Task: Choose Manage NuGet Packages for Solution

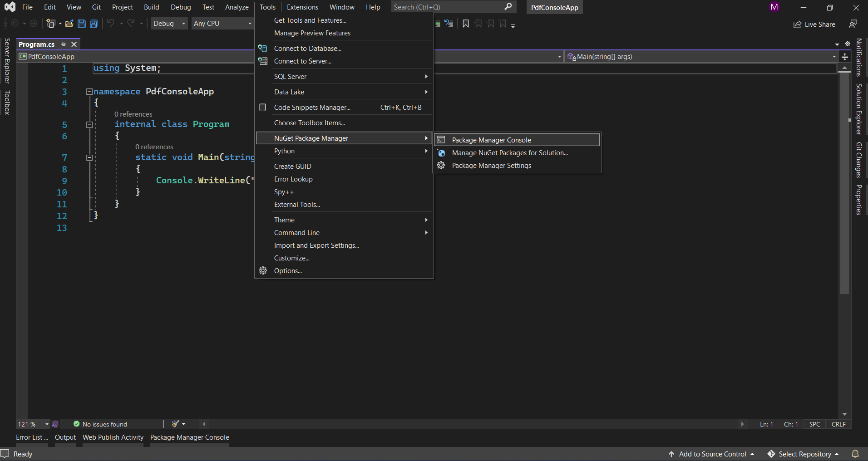Action: (509, 153)
